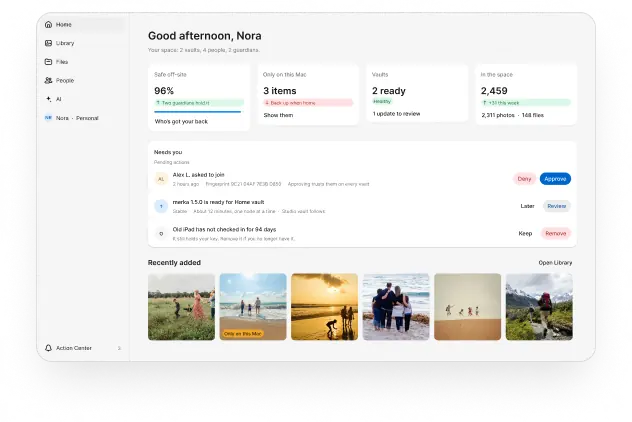This screenshot has width=632, height=422.
Task: Remove the Old iPad device
Action: 556,233
